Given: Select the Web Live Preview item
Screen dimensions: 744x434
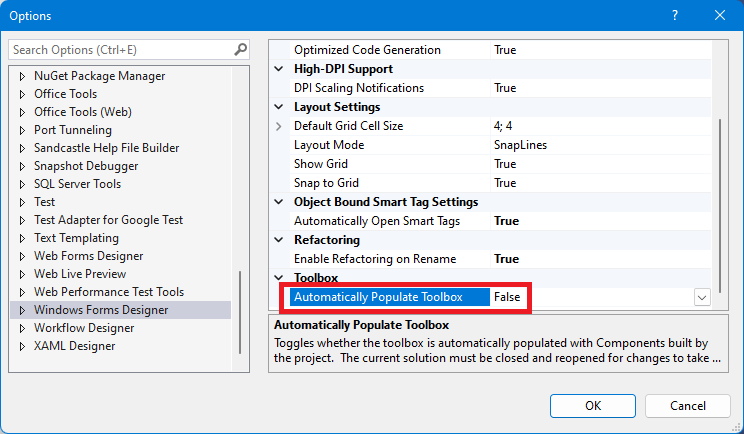Looking at the screenshot, I should click(80, 274).
